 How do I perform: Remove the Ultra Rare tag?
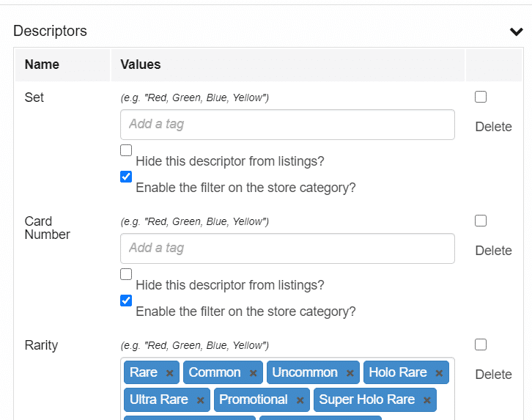coord(200,400)
